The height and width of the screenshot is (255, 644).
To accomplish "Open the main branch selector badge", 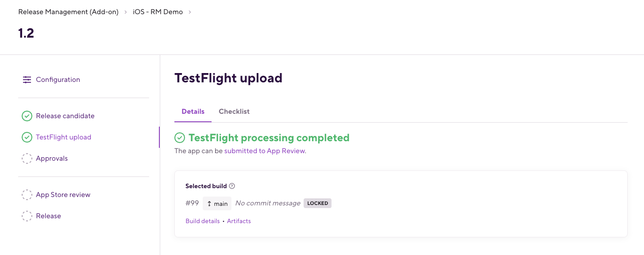I will coord(217,203).
